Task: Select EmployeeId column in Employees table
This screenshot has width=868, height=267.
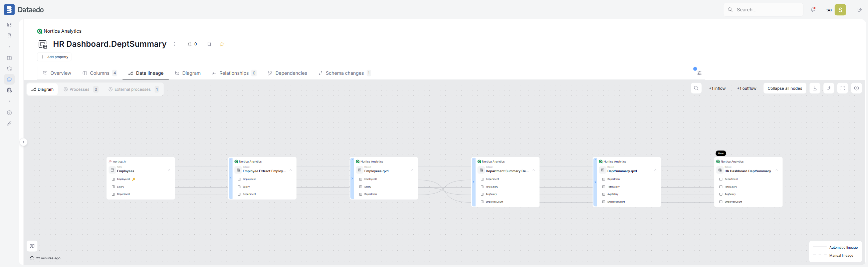Action: (141, 179)
